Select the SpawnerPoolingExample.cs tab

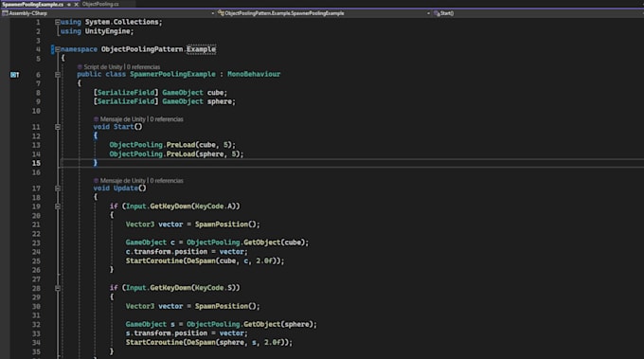click(x=33, y=4)
